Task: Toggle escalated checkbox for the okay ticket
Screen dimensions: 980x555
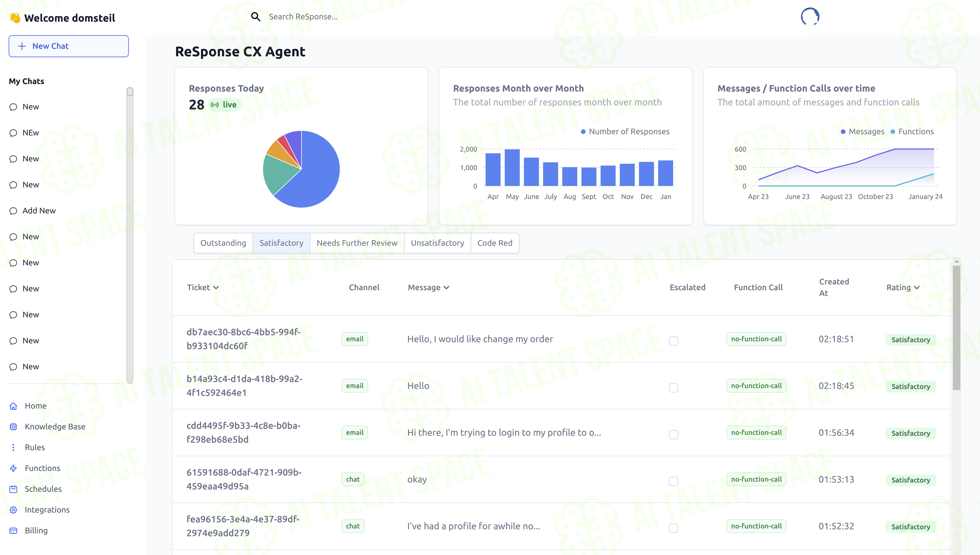Action: pos(674,481)
